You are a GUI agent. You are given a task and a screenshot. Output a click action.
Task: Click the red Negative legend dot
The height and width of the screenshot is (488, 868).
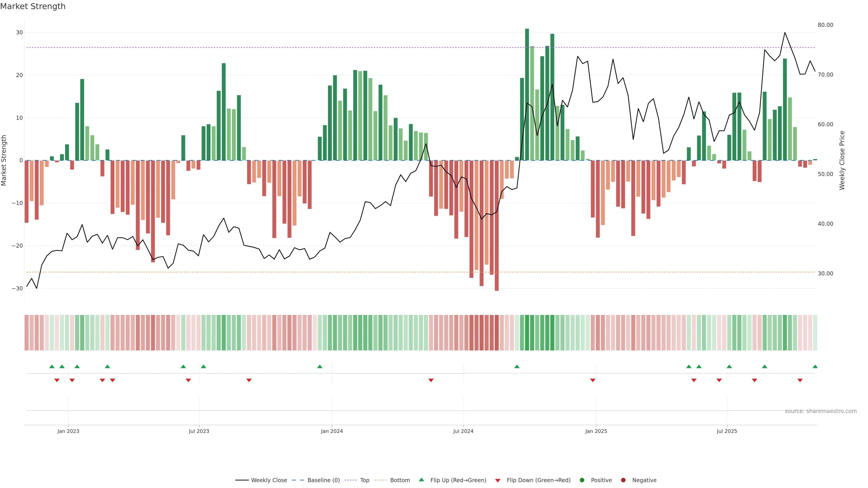click(623, 480)
